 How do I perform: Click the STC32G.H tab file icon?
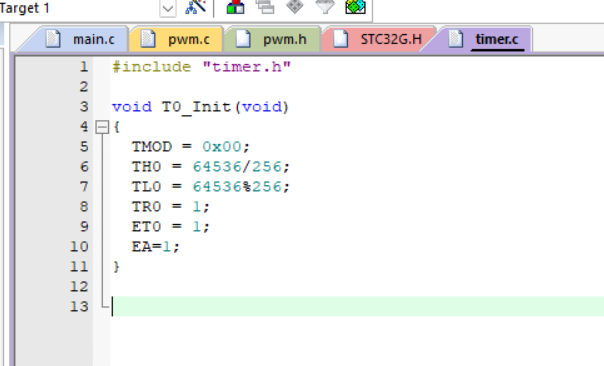tap(340, 39)
